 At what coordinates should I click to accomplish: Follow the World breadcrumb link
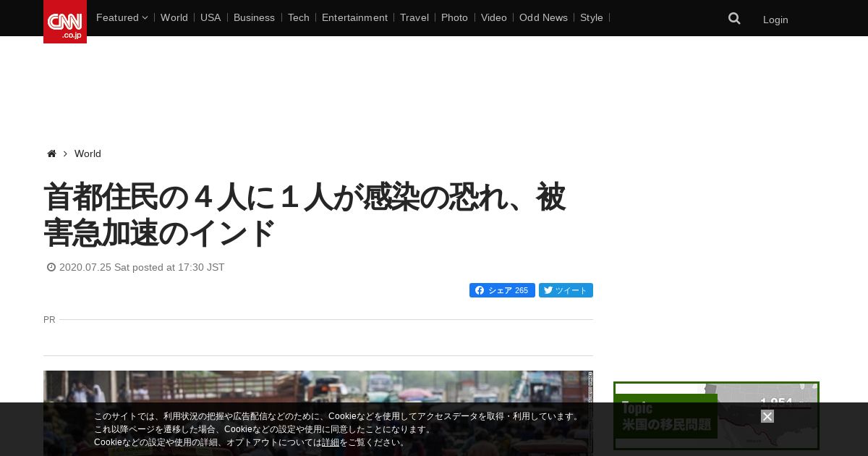(88, 153)
